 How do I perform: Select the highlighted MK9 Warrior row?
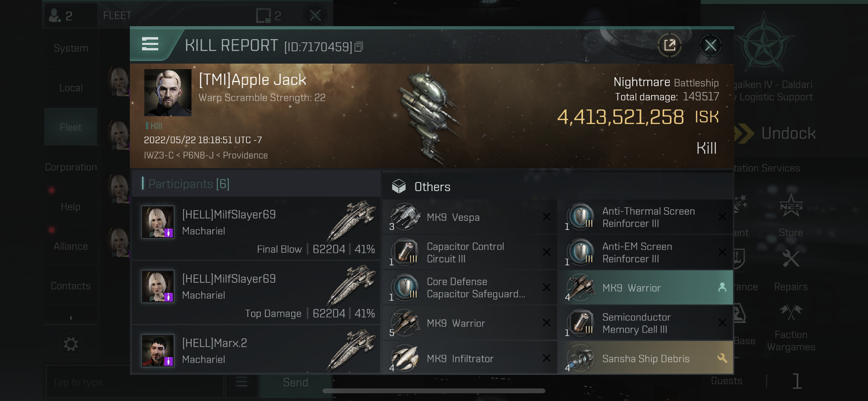(x=645, y=288)
